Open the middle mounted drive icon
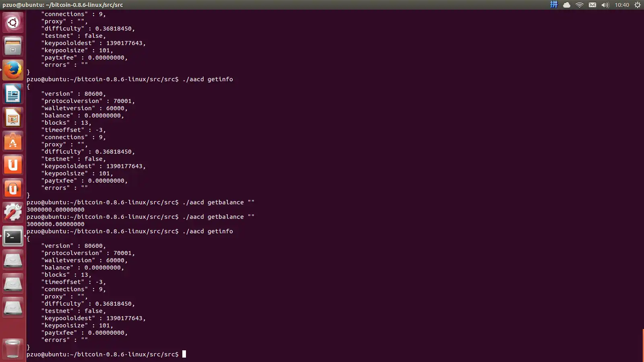 pos(13,284)
